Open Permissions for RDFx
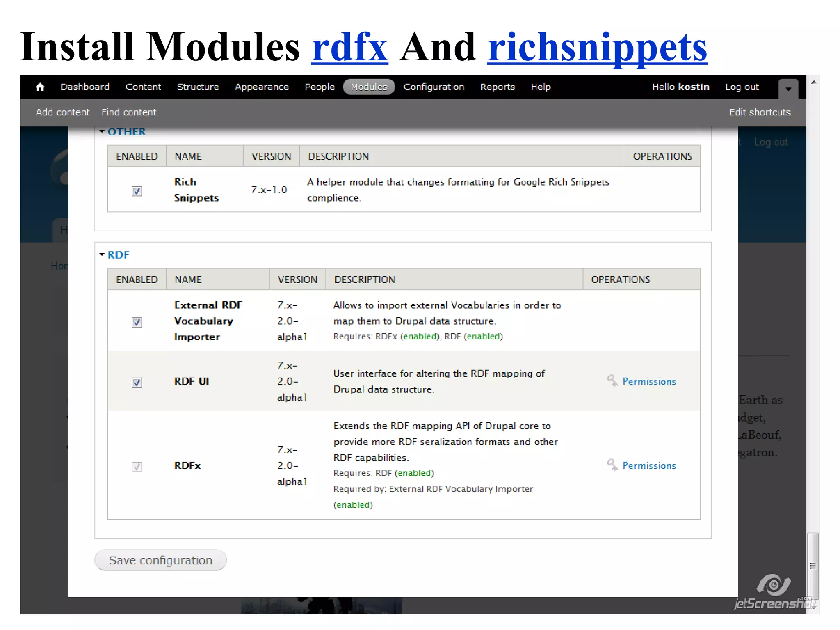840x630 pixels. [649, 465]
